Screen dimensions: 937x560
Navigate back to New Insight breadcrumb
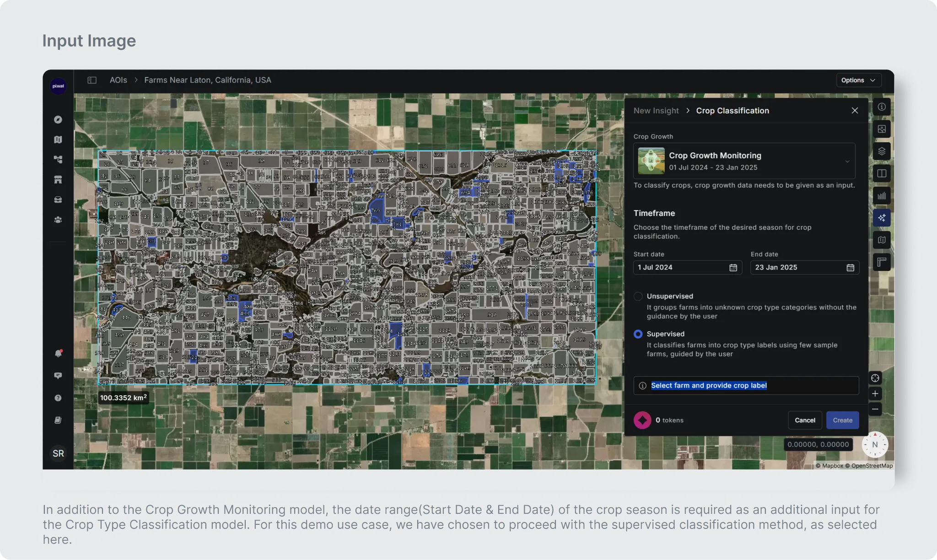656,111
